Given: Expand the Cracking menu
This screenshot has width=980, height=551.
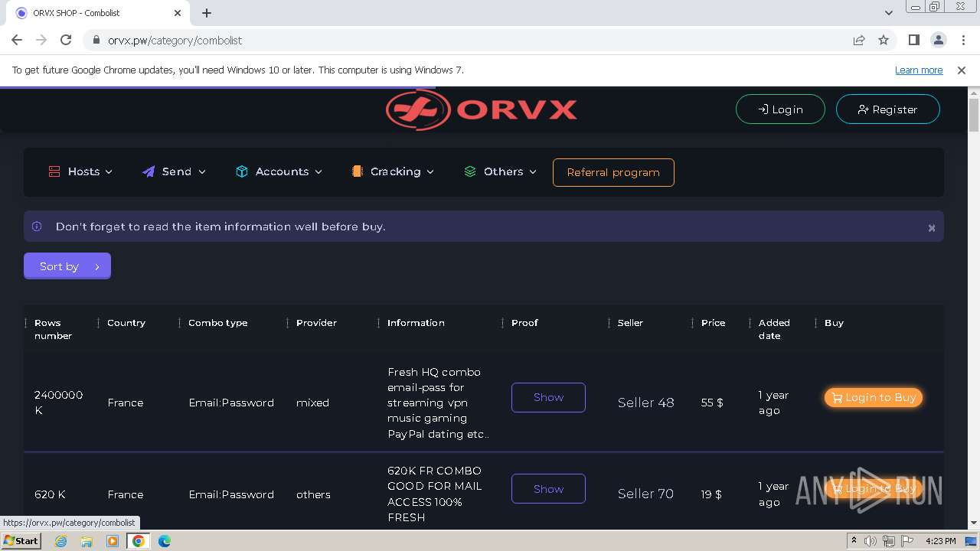Looking at the screenshot, I should (393, 171).
